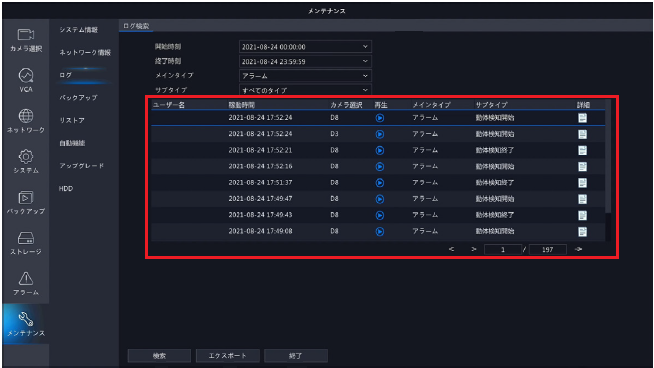Viewport: 654px width, 368px height.
Task: Go to the next log page arrow
Action: (473, 249)
